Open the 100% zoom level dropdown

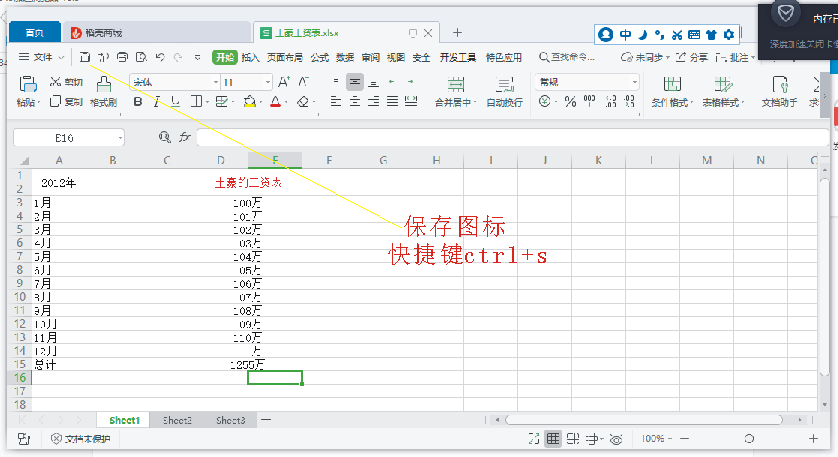coord(657,439)
